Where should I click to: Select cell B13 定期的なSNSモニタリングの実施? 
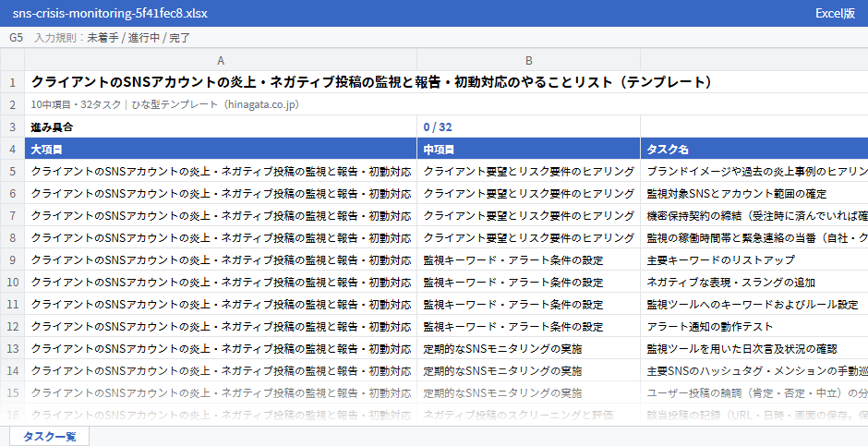pyautogui.click(x=529, y=349)
